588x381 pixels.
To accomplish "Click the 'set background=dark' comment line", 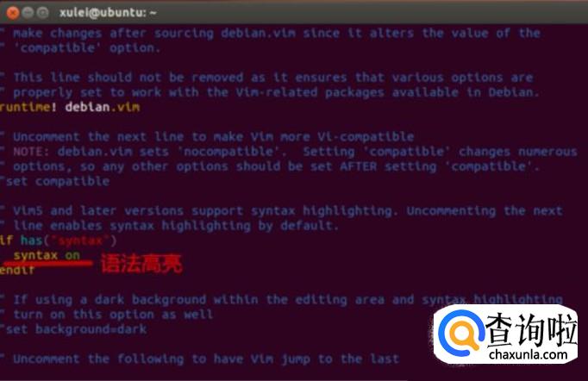I will [73, 329].
